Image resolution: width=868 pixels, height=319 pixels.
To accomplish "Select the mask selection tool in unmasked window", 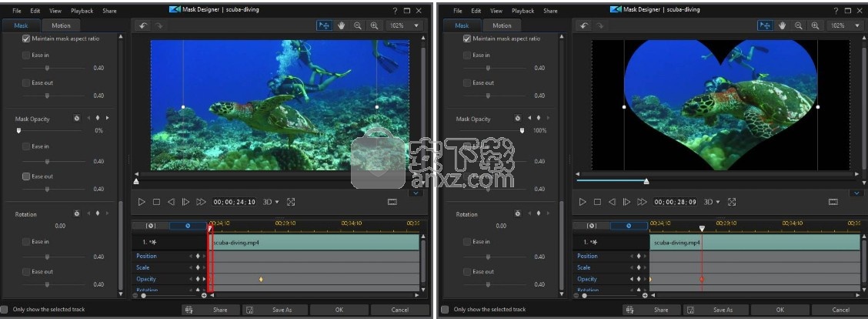I will (x=324, y=25).
